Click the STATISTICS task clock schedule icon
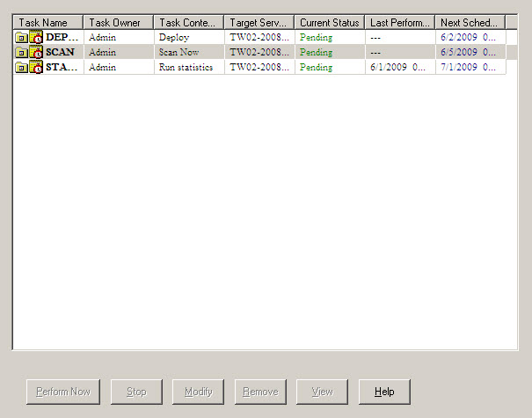The width and height of the screenshot is (532, 418). pos(36,68)
